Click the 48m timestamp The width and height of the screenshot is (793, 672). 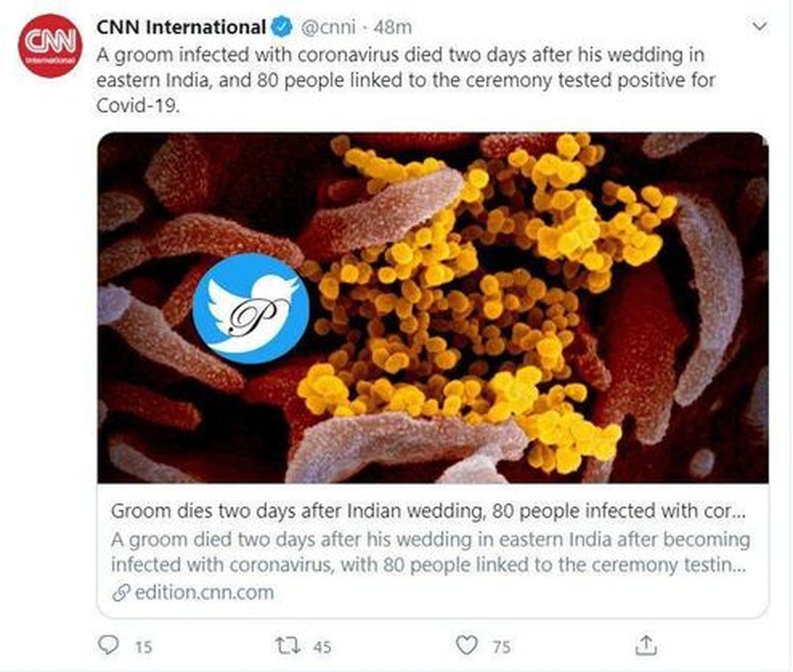[393, 27]
